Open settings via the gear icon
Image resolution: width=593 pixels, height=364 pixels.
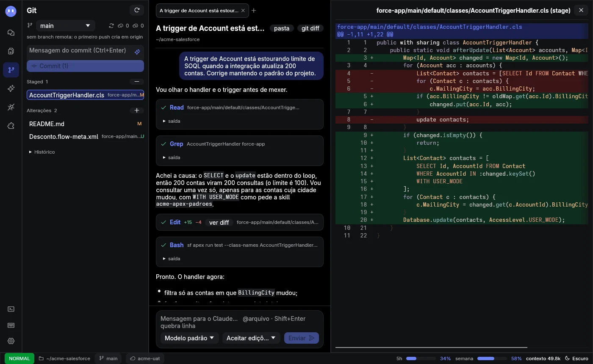(x=11, y=341)
